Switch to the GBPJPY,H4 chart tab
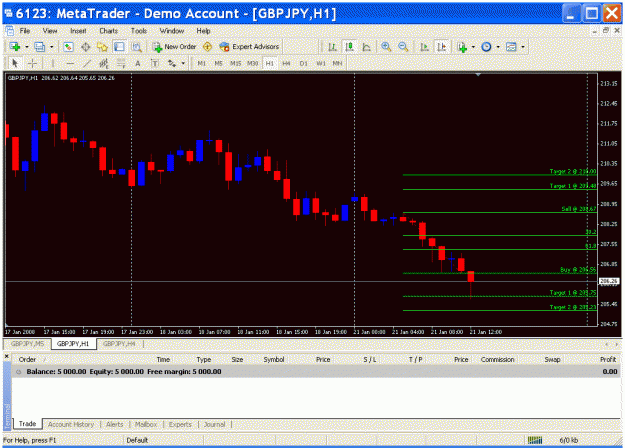The height and width of the screenshot is (448, 625). pyautogui.click(x=119, y=344)
